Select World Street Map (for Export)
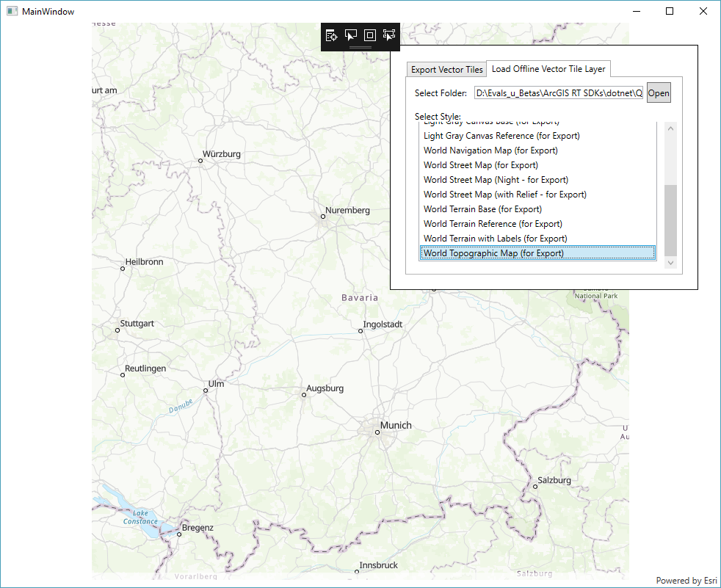Viewport: 721px width, 588px height. coord(537,165)
